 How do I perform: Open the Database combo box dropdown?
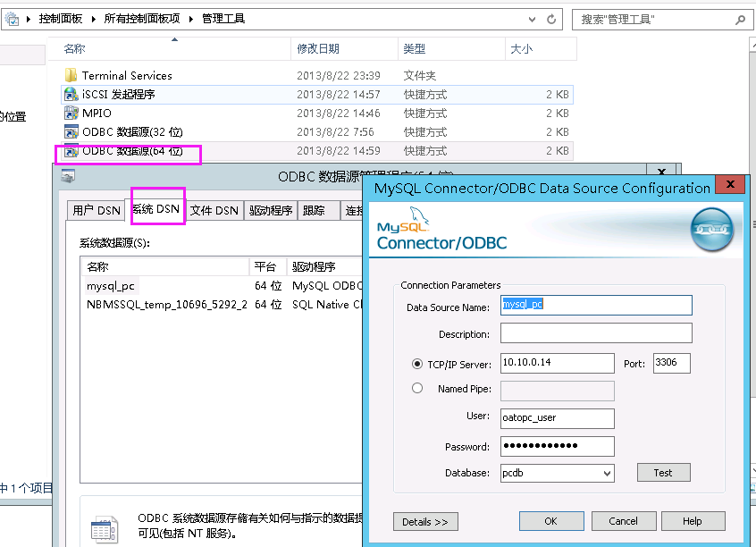pyautogui.click(x=607, y=473)
